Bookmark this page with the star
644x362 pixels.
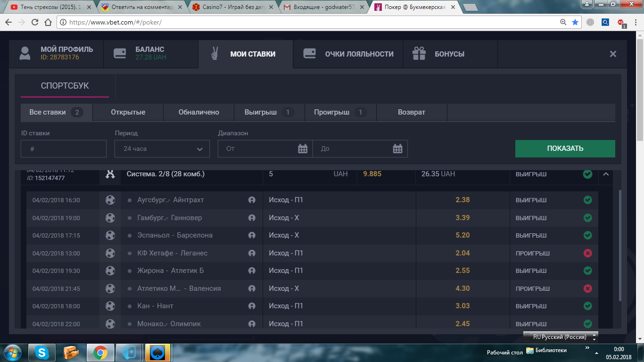click(575, 22)
